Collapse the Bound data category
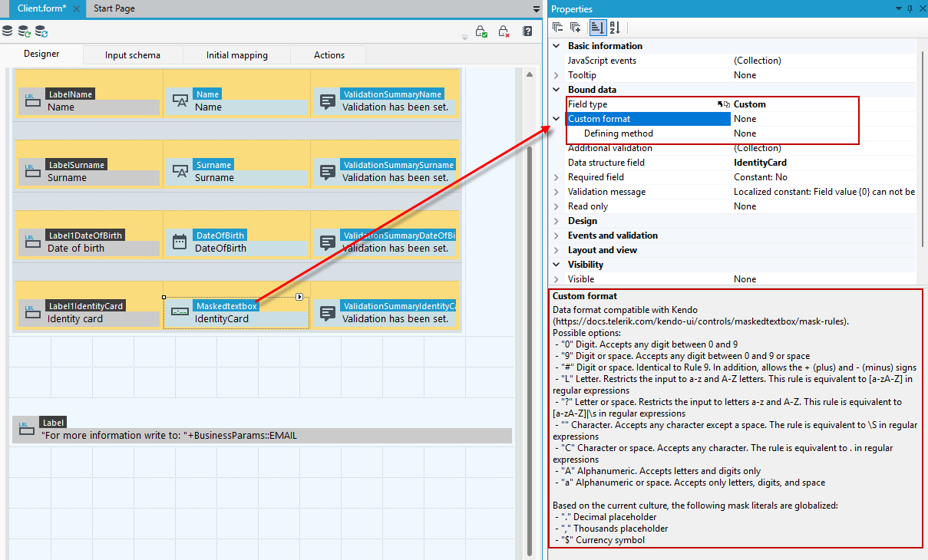Screen dimensions: 928x560 click(556, 90)
